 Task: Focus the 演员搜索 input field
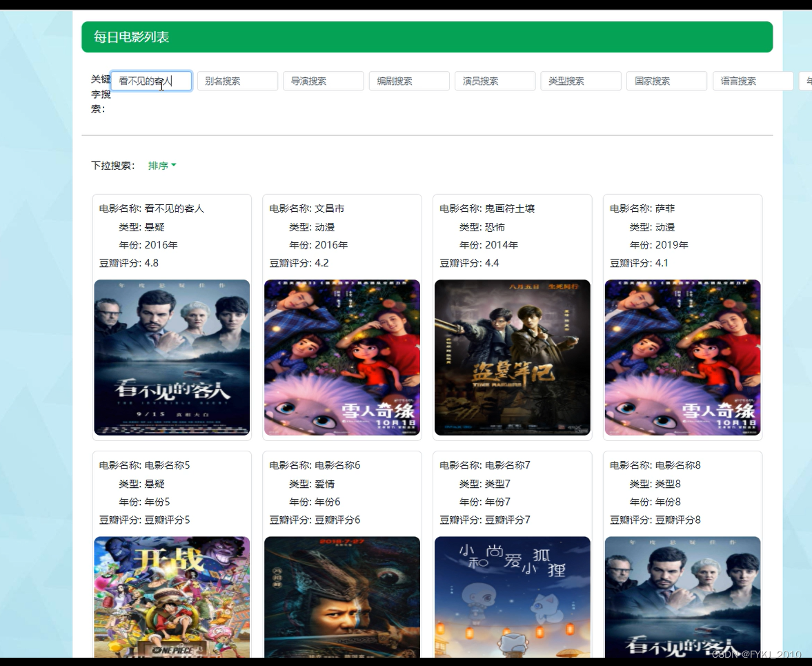coord(495,81)
